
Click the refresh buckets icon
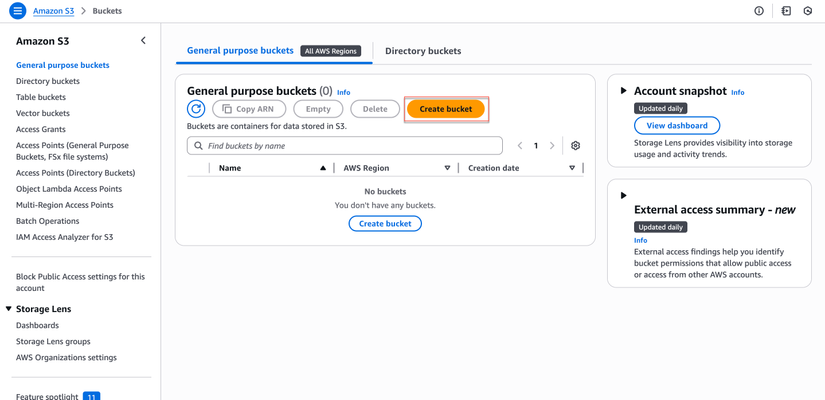pyautogui.click(x=196, y=109)
